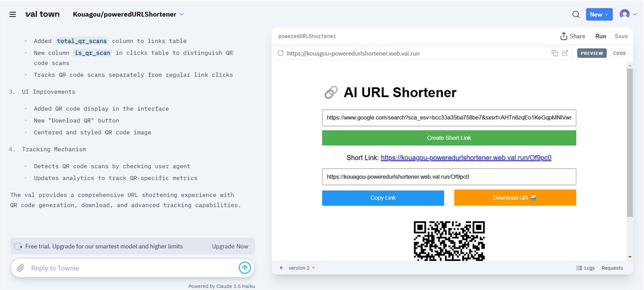644x290 pixels.
Task: Click the link chain emoji icon
Action: (x=331, y=93)
